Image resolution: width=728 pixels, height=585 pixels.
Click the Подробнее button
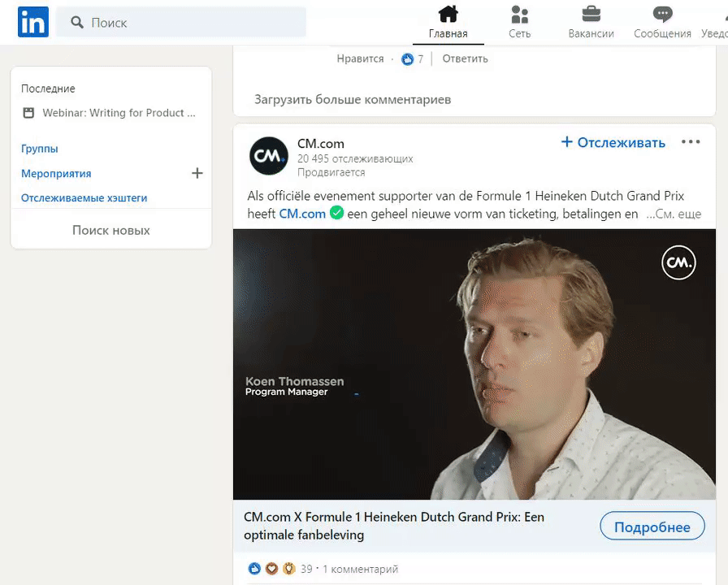click(652, 526)
